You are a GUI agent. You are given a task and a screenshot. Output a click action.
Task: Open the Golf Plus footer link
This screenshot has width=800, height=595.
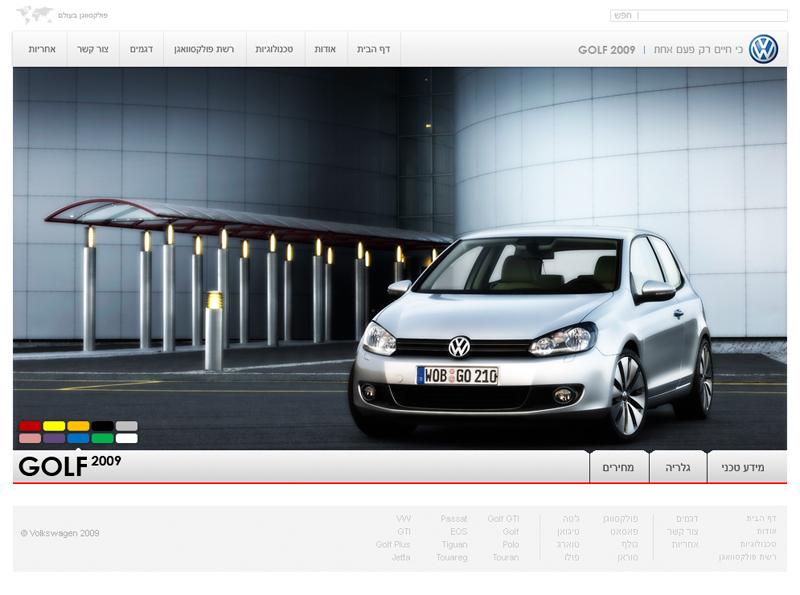(x=393, y=544)
